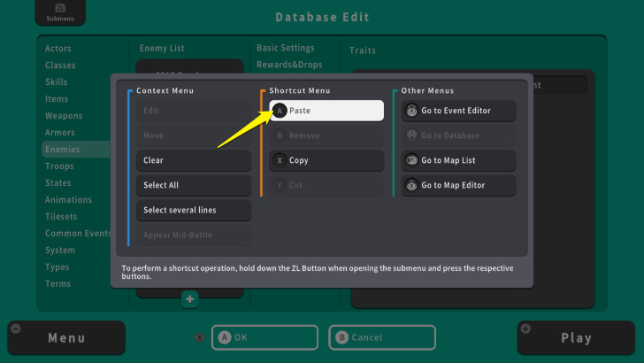The height and width of the screenshot is (363, 644).
Task: Choose Copy in Shortcut Menu
Action: pos(326,160)
